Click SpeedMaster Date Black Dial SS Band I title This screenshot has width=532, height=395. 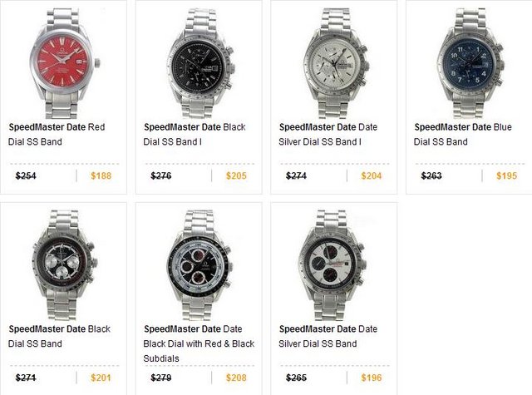click(195, 135)
